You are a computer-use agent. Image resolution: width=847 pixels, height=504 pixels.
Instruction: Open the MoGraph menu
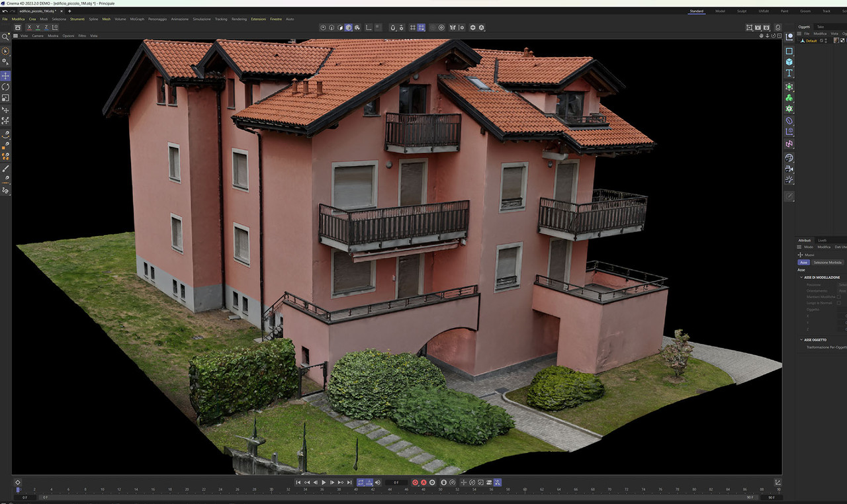(x=137, y=19)
